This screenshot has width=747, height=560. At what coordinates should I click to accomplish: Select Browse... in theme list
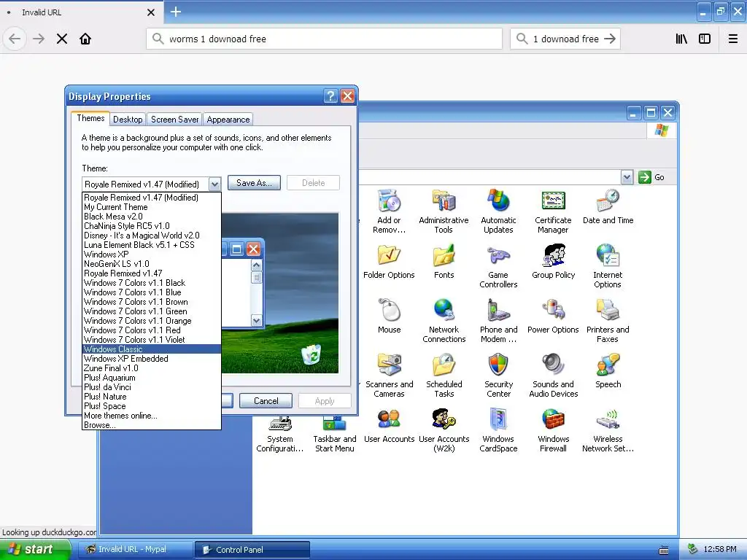(x=152, y=425)
